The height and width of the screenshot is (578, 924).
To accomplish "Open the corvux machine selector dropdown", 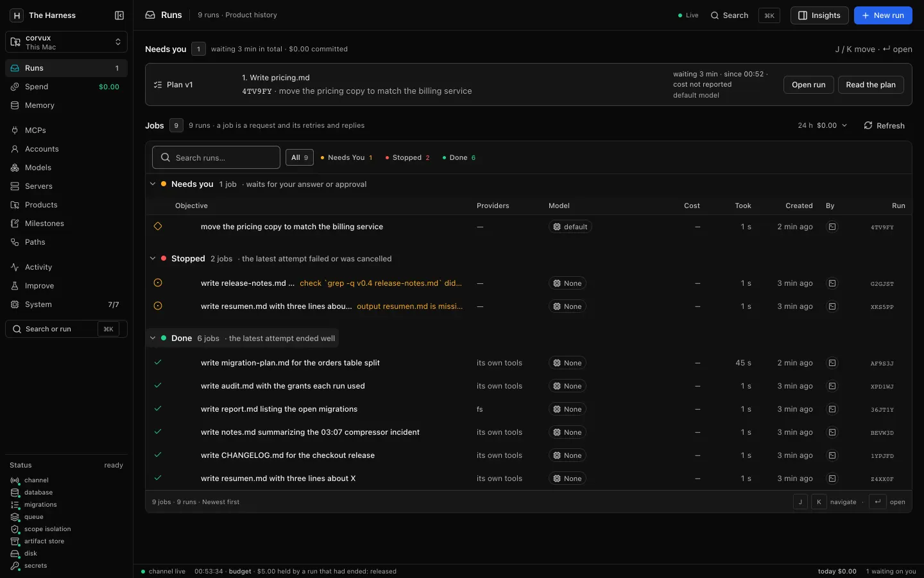I will click(x=66, y=42).
